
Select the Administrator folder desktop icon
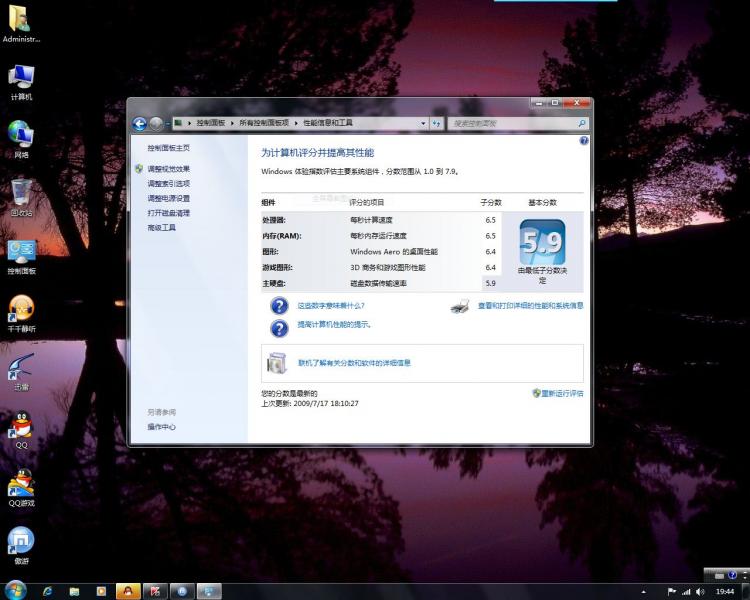click(21, 23)
